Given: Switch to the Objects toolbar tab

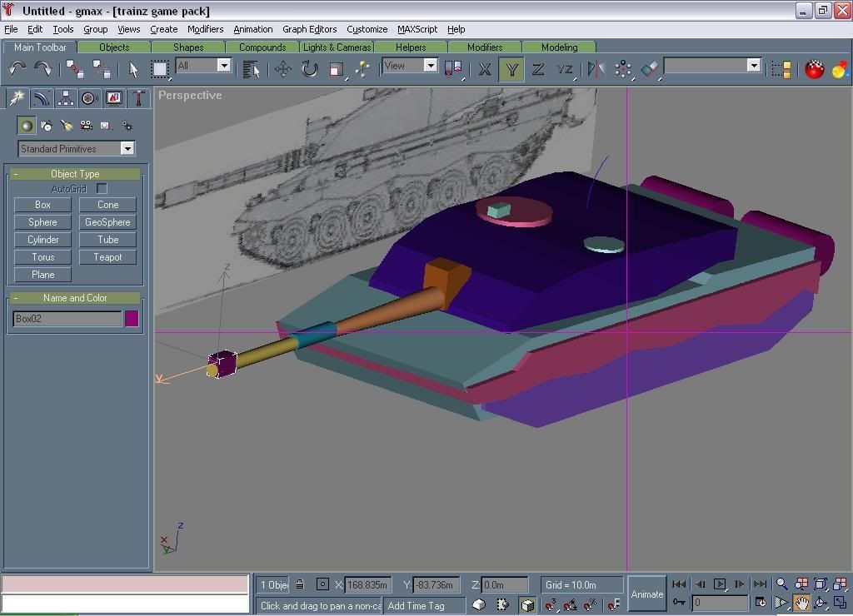Looking at the screenshot, I should (x=114, y=47).
